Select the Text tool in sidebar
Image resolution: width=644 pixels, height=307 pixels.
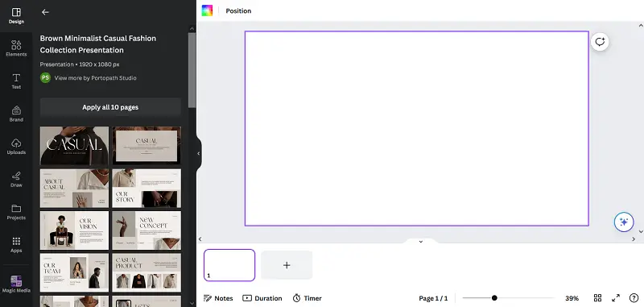click(16, 81)
